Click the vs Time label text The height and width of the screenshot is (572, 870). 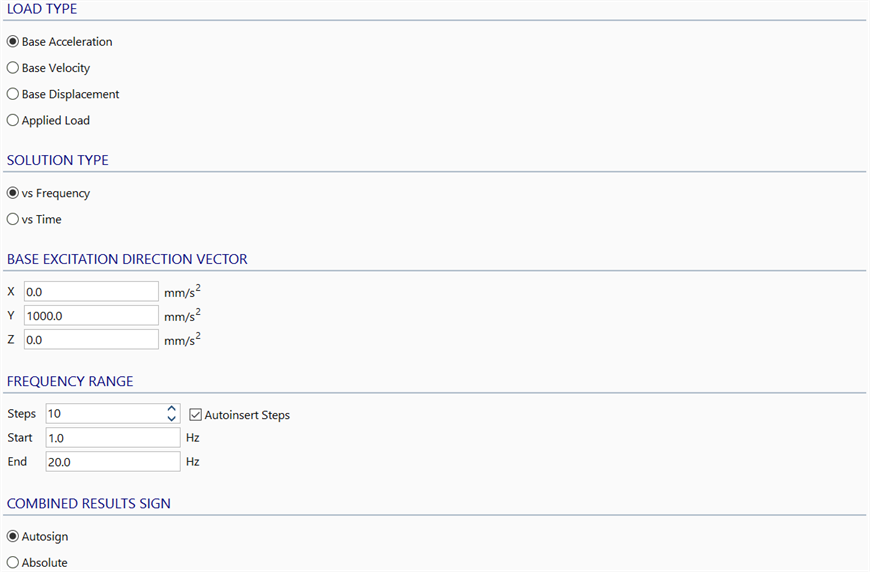pos(42,220)
